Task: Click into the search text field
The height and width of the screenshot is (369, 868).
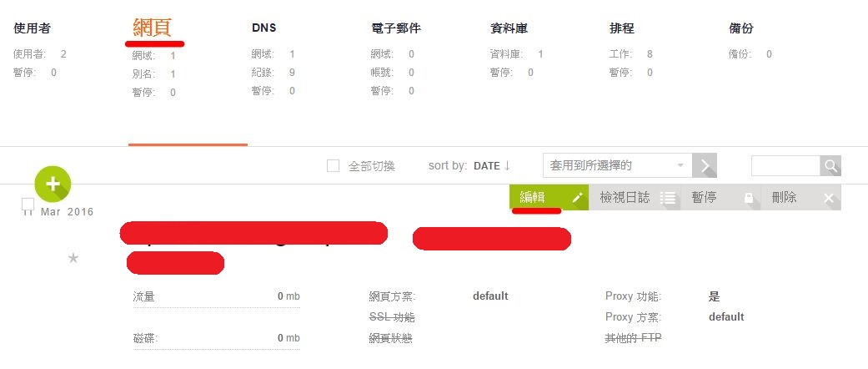Action: 785,165
